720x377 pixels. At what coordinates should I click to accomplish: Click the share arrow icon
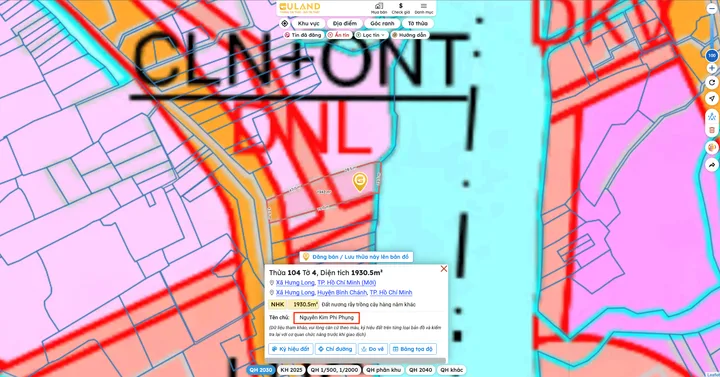click(x=712, y=164)
